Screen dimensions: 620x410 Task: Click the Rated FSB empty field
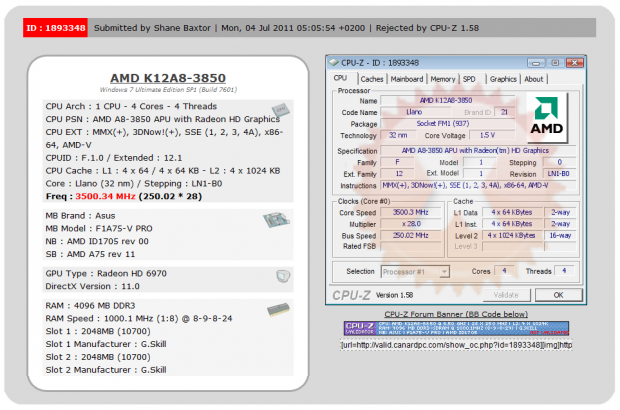410,246
